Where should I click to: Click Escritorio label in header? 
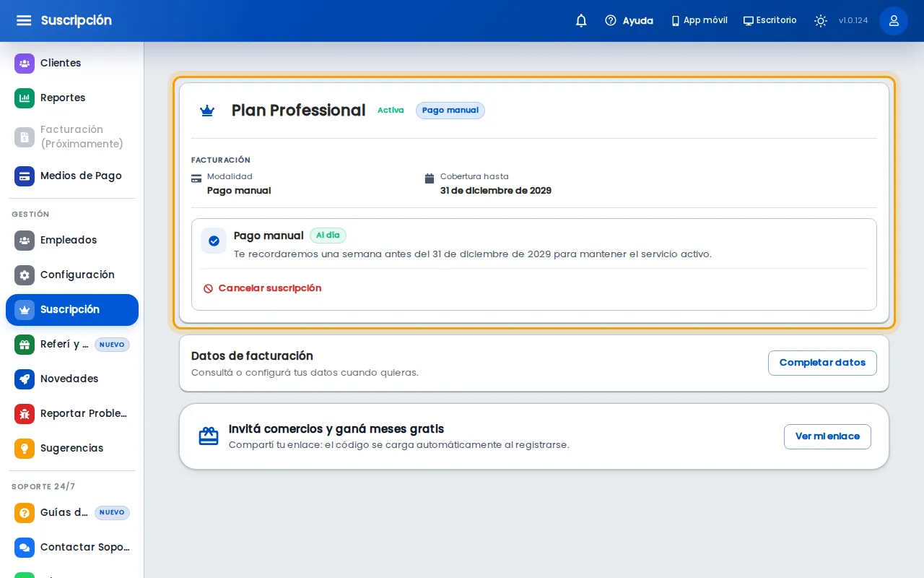point(777,20)
